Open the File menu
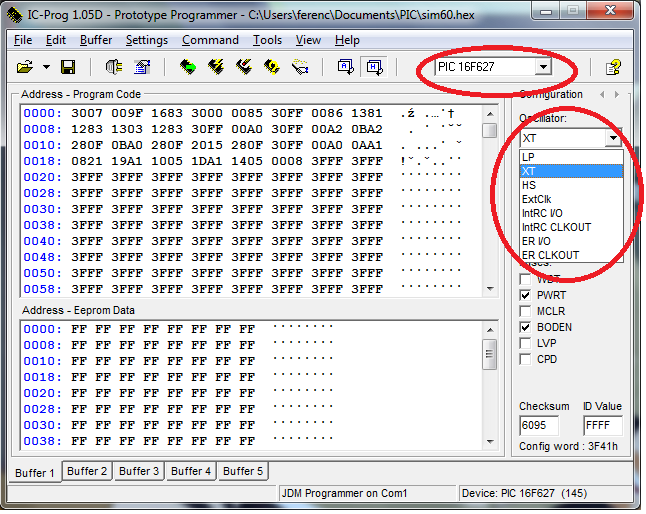This screenshot has width=646, height=514. tap(23, 40)
